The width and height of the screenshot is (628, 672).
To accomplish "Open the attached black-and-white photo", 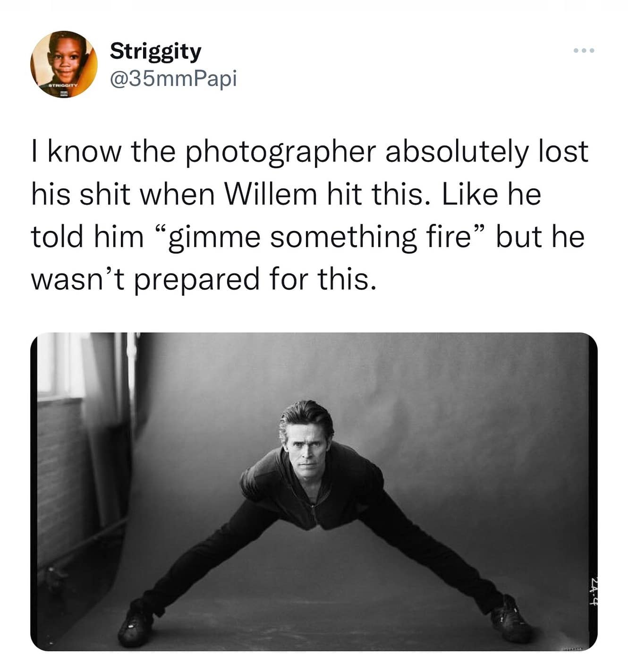I will click(x=314, y=491).
